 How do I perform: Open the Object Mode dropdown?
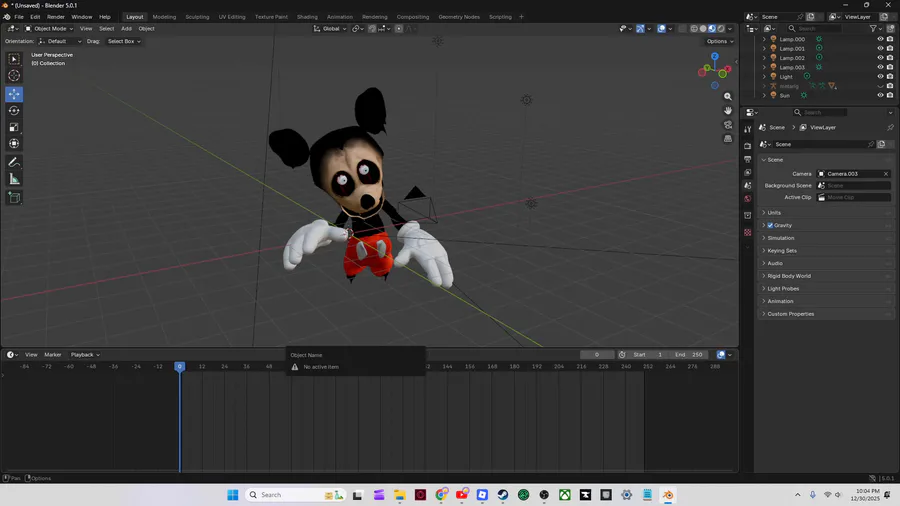[x=50, y=29]
